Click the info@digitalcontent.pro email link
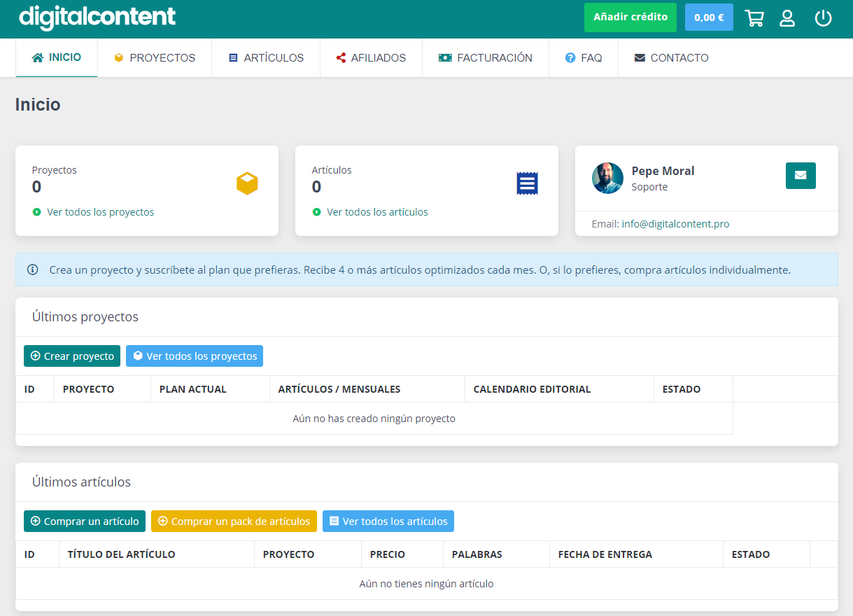Image resolution: width=853 pixels, height=616 pixels. (675, 224)
